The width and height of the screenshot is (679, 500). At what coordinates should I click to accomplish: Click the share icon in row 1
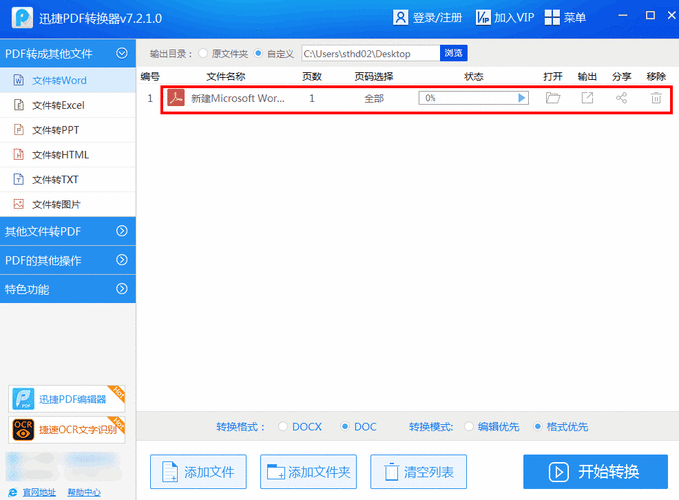click(621, 98)
